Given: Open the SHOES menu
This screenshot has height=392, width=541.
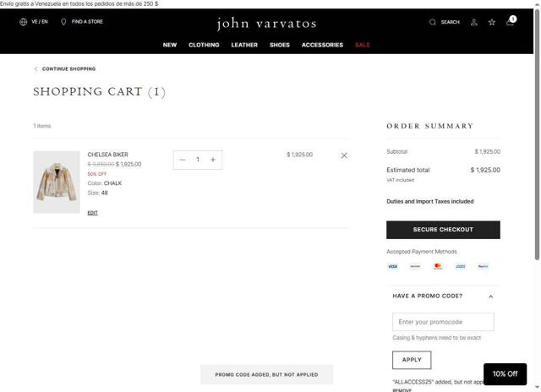Looking at the screenshot, I should (280, 45).
